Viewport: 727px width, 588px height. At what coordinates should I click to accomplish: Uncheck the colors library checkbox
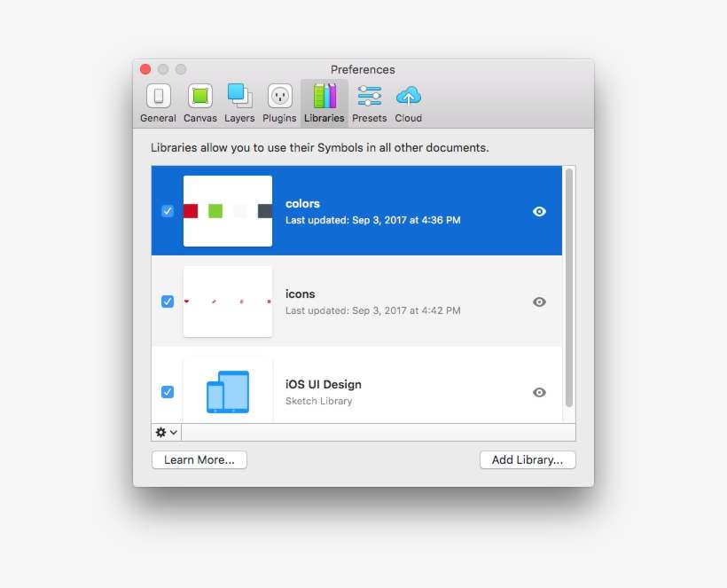[x=168, y=211]
